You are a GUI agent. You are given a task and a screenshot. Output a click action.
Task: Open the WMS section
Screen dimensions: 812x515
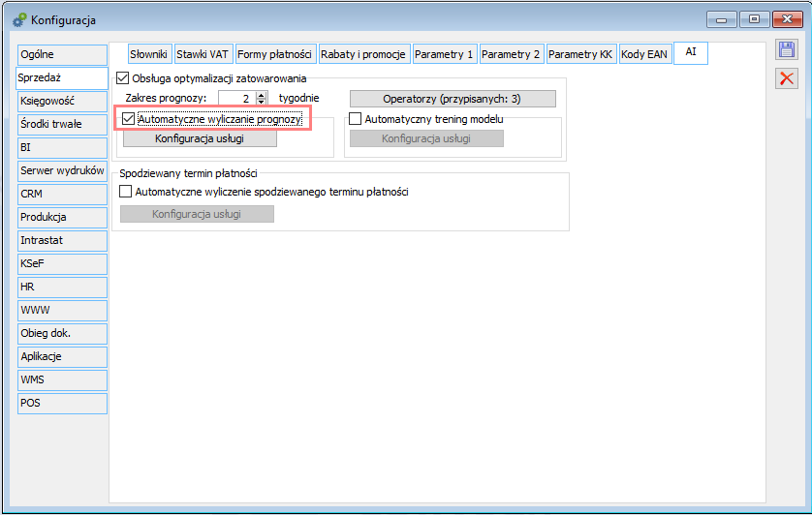coord(62,380)
